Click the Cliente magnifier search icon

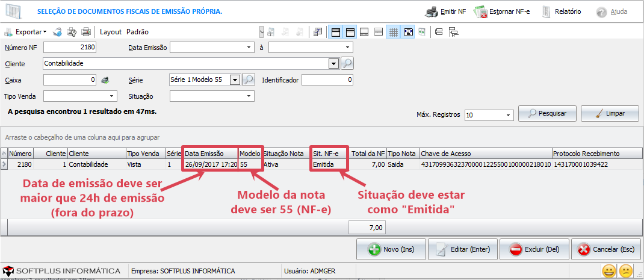click(x=347, y=63)
